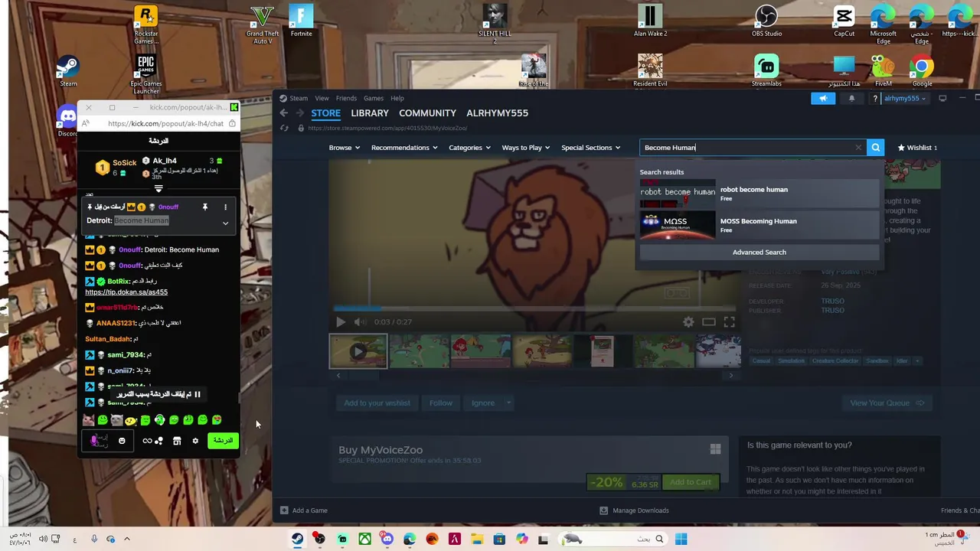The width and height of the screenshot is (980, 551).
Task: Open the View menu in Steam
Action: coord(322,98)
